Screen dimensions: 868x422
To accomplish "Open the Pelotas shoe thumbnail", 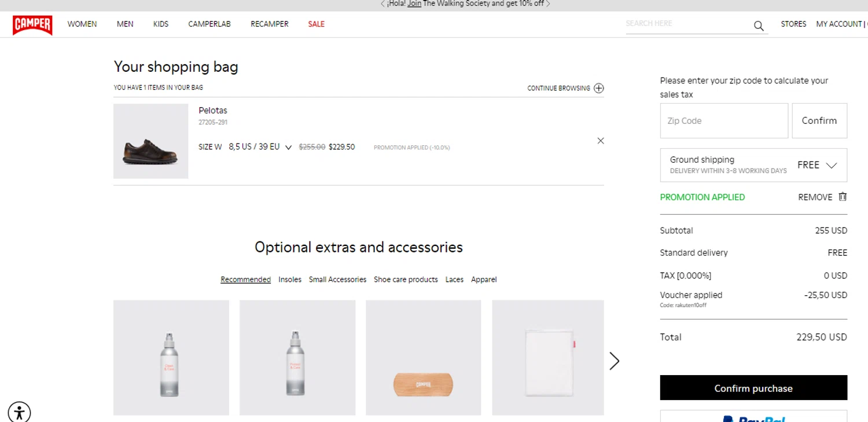I will (x=150, y=141).
